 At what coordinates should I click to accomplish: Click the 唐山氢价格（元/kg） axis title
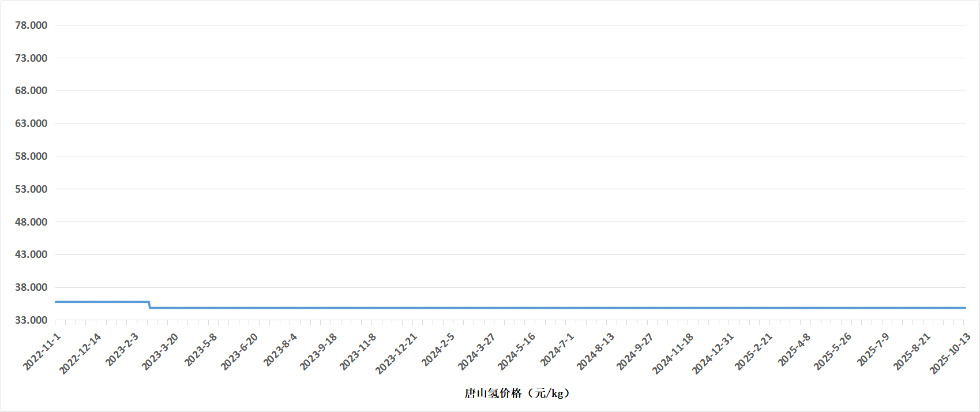[517, 394]
